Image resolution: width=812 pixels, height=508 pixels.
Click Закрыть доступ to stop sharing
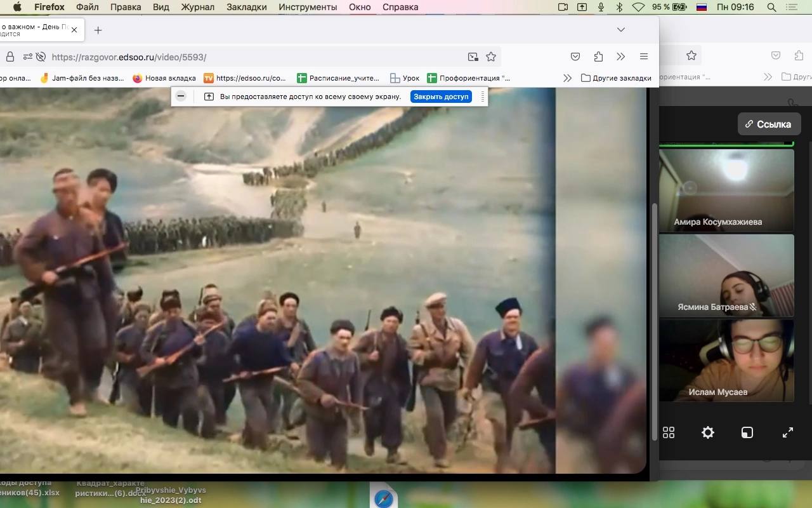tap(442, 97)
